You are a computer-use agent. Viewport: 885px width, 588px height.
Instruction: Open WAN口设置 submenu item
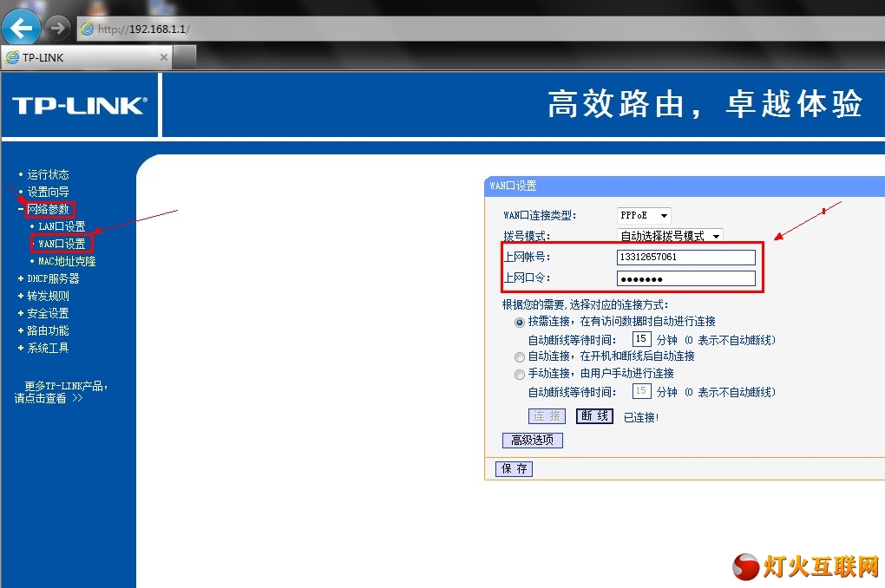(x=62, y=244)
